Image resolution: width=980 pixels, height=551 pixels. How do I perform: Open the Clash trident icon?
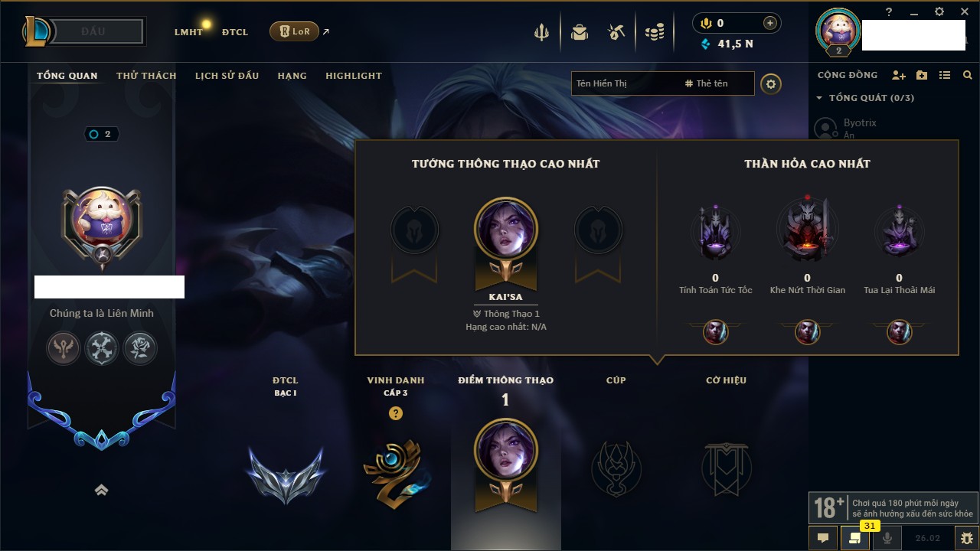pyautogui.click(x=541, y=32)
